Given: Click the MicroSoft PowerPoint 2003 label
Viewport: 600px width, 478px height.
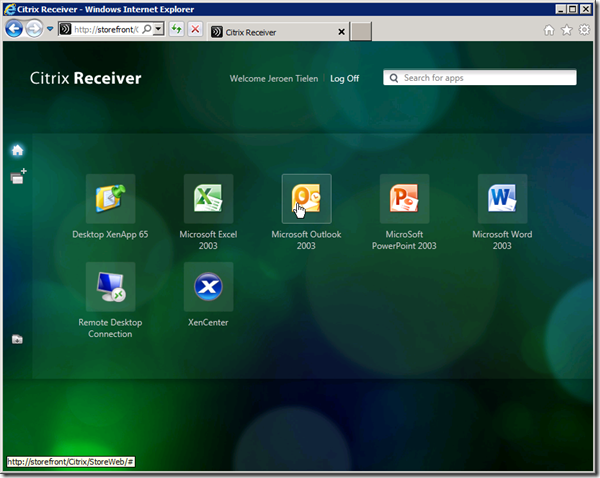Looking at the screenshot, I should click(404, 240).
